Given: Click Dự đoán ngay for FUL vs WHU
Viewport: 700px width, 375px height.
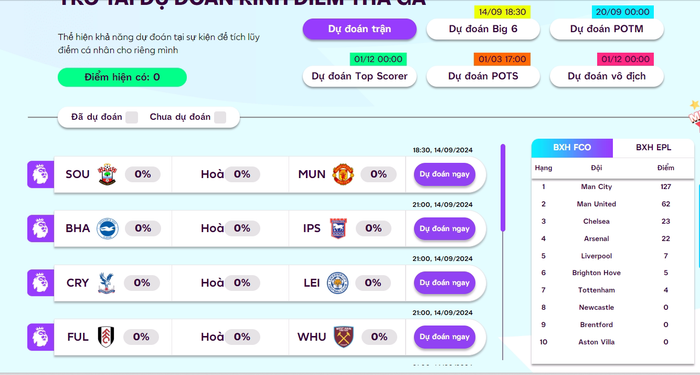Looking at the screenshot, I should point(444,337).
